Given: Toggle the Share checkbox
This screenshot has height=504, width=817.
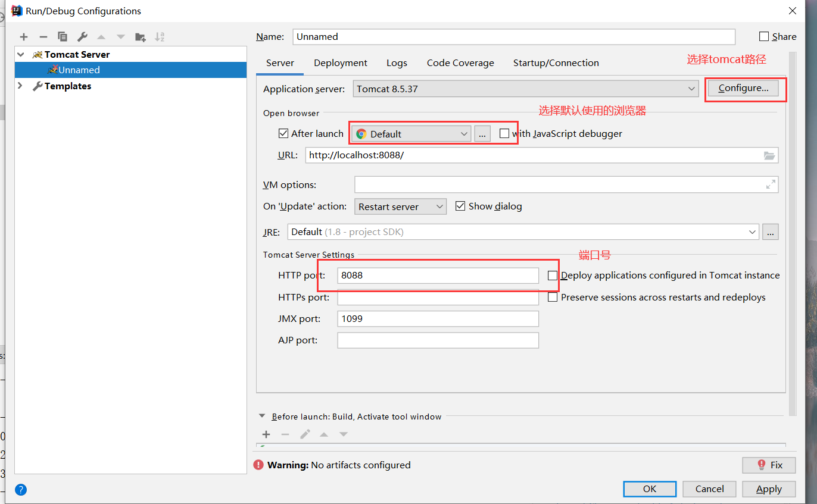Looking at the screenshot, I should point(765,36).
